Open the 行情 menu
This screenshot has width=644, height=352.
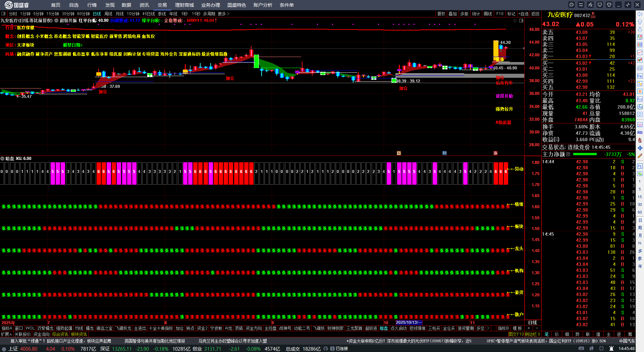point(92,5)
